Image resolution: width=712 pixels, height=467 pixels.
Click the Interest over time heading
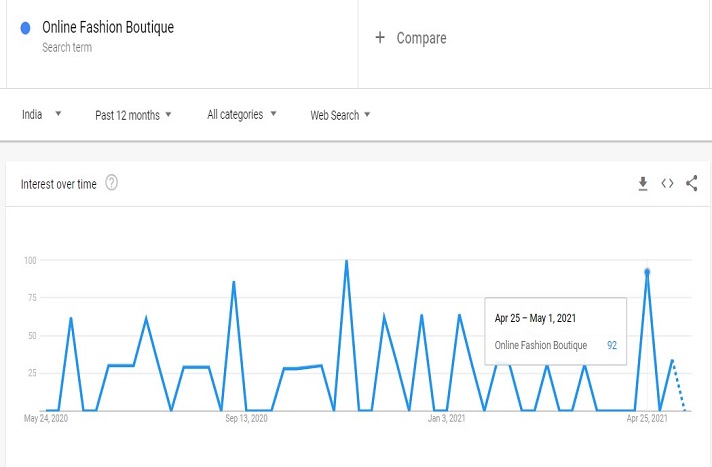[x=59, y=183]
